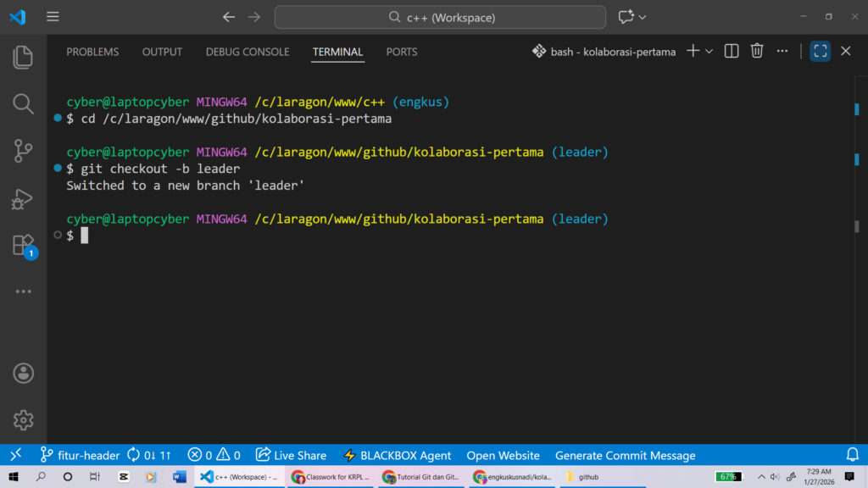Toggle maximized terminal panel size
Screen dimensions: 868x488
point(820,52)
